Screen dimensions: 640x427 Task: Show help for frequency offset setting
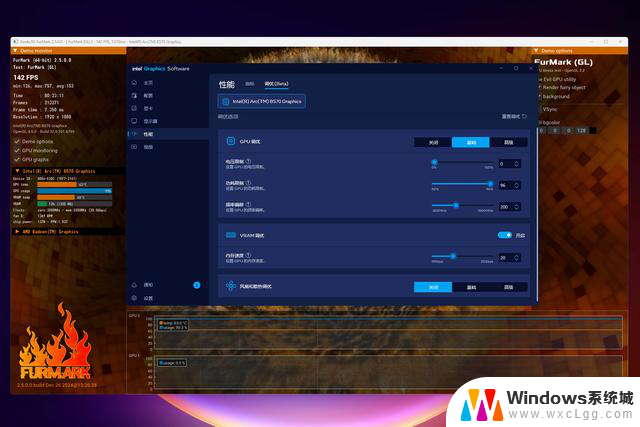coord(248,204)
